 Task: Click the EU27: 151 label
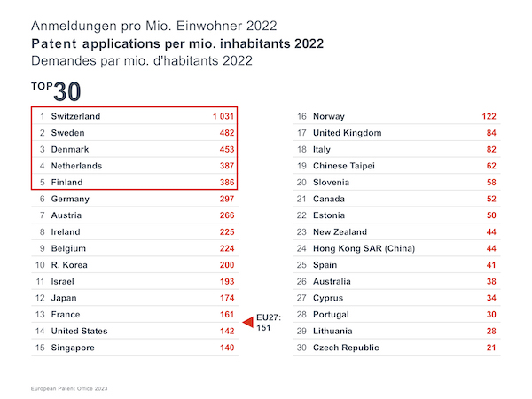point(268,321)
